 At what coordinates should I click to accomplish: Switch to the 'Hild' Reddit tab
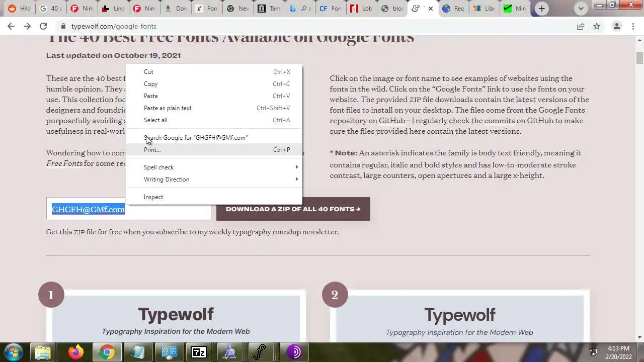pyautogui.click(x=19, y=9)
